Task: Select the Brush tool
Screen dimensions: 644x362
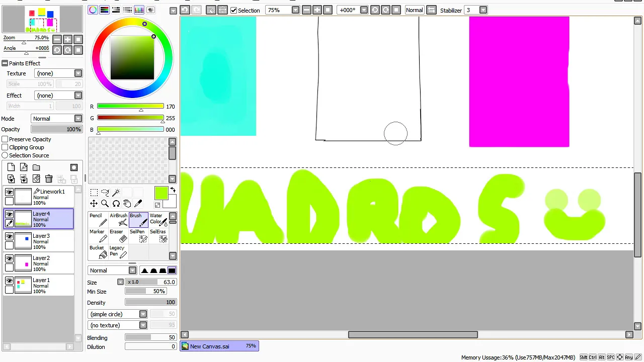Action: [138, 220]
